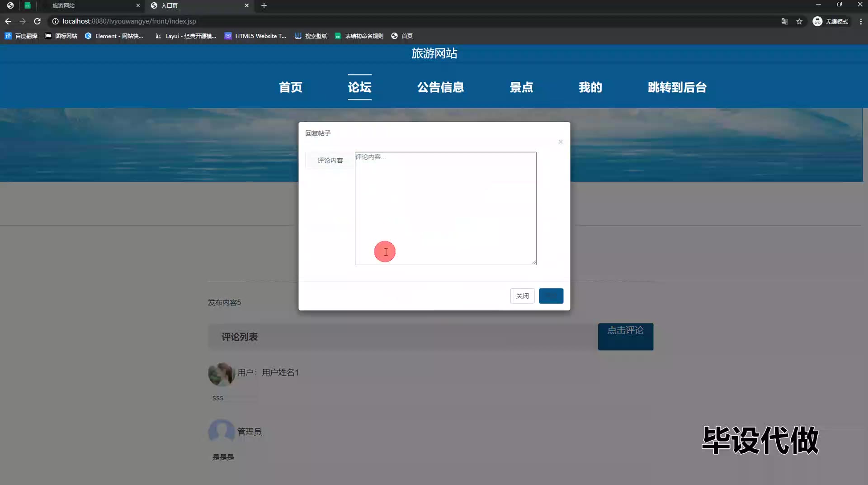Open the 百度翻译 bookmark
Screen dimensions: 868x485
(21, 36)
